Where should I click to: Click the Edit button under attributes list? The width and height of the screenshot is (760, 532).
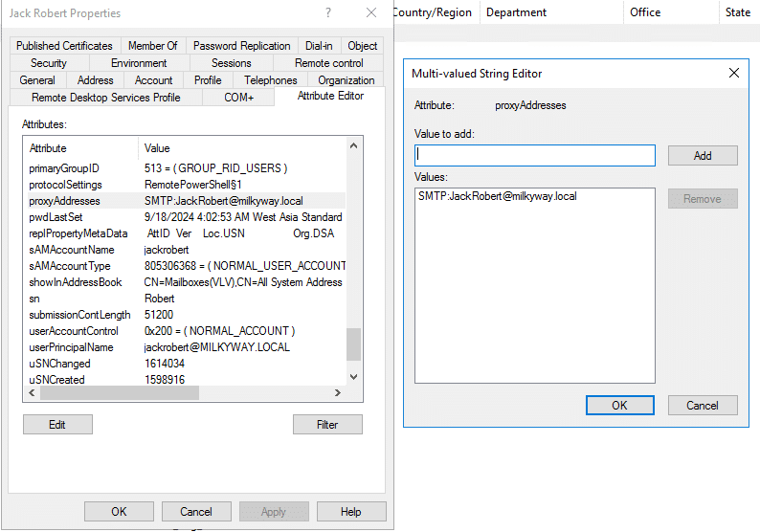click(x=57, y=425)
